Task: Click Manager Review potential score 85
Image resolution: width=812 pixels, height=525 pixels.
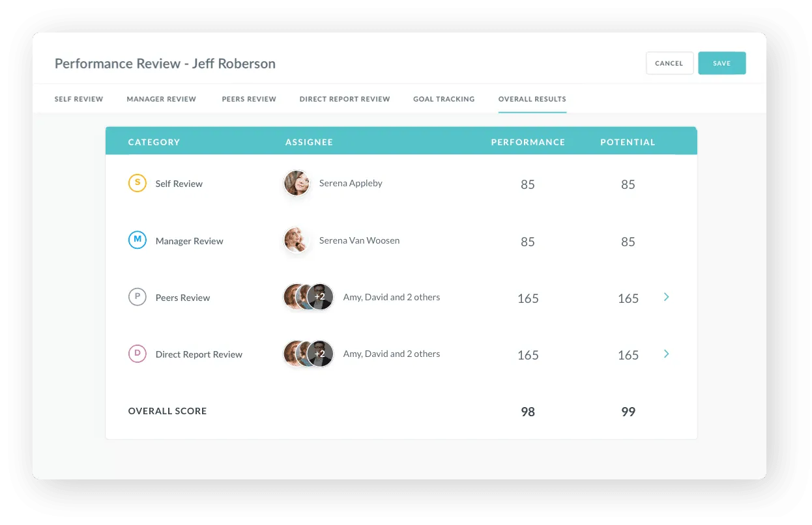Action: click(628, 242)
